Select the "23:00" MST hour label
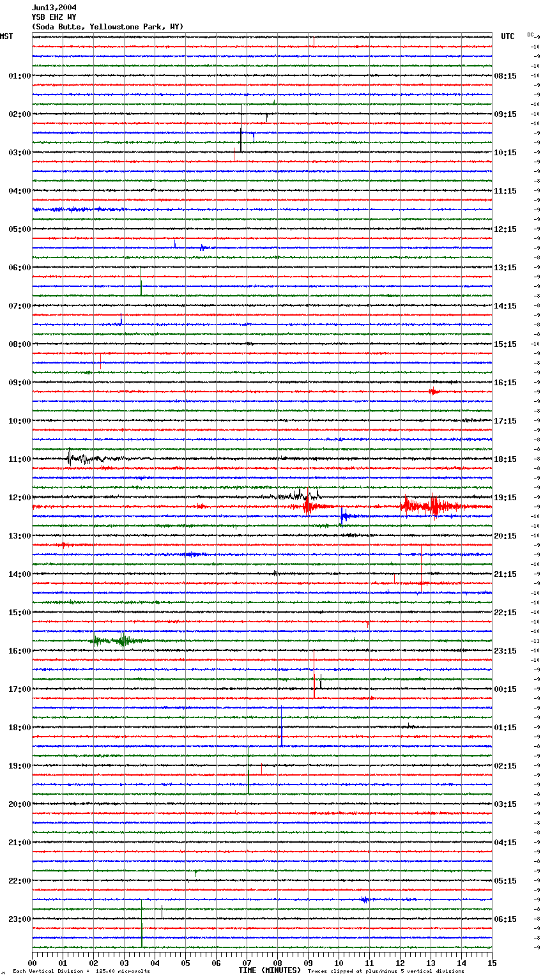The width and height of the screenshot is (543, 980). [20, 919]
